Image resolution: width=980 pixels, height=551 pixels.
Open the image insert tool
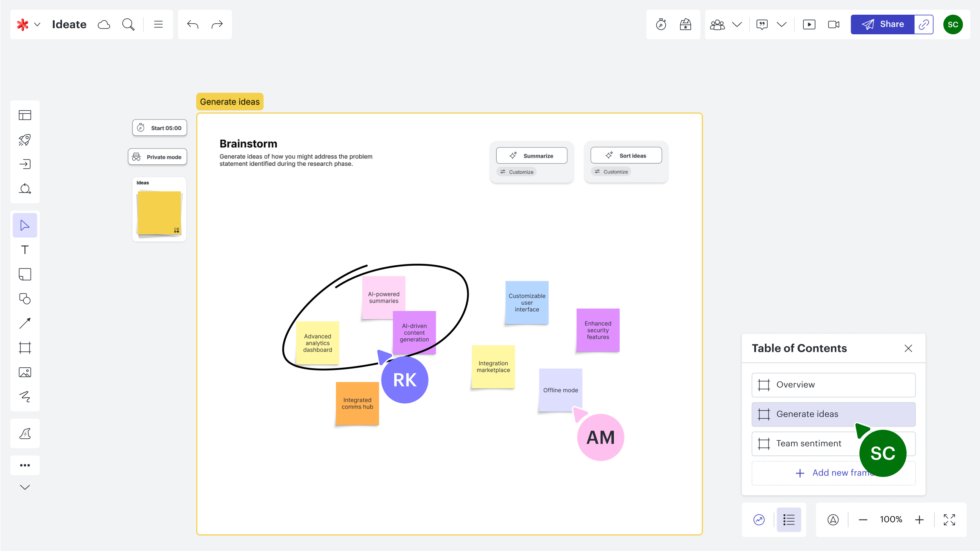click(25, 372)
